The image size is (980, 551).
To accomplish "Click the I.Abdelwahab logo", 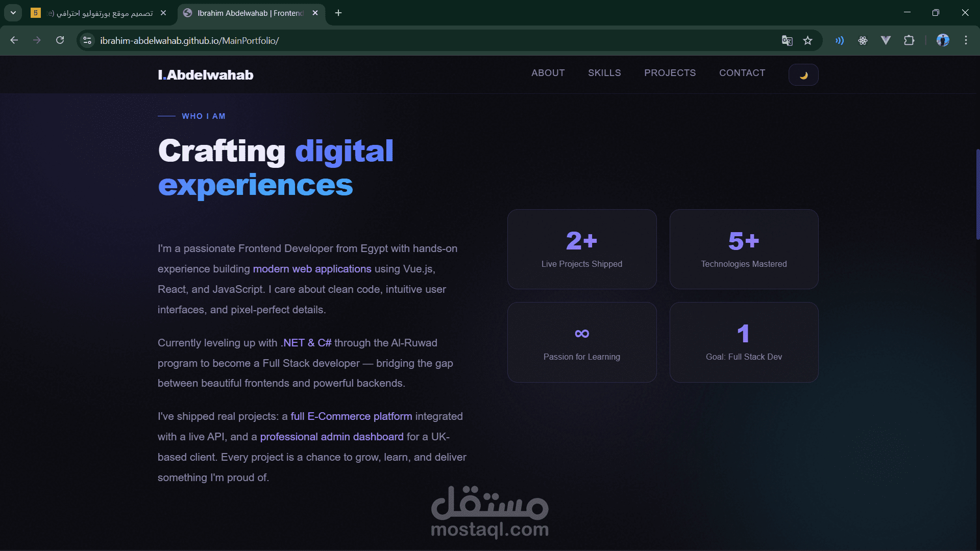I will 206,75.
